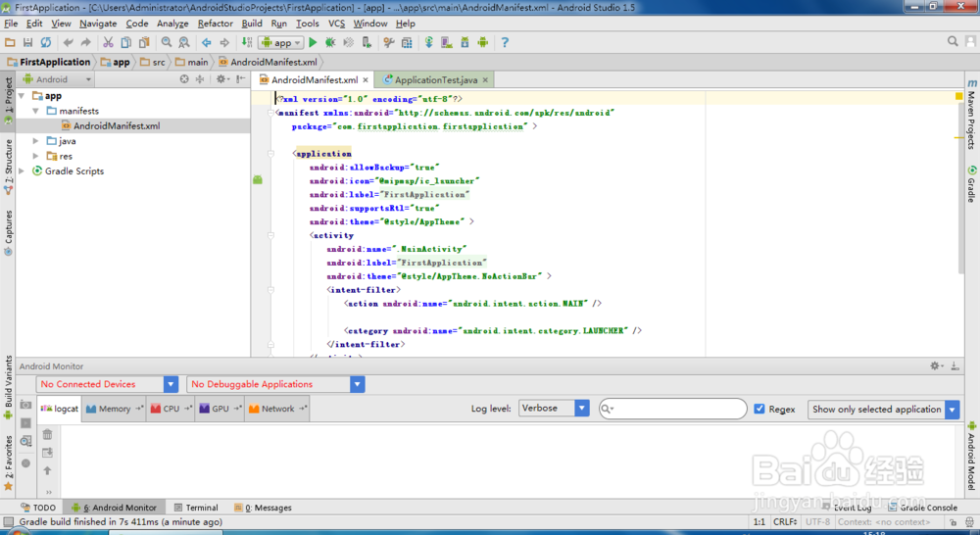The width and height of the screenshot is (980, 535).
Task: Click the Help question mark icon
Action: [x=505, y=42]
